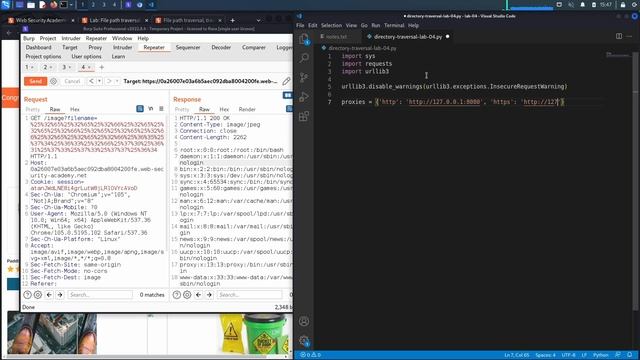Viewport: 640px width, 360px height.
Task: Go to next match in Response search
Action: point(209,295)
